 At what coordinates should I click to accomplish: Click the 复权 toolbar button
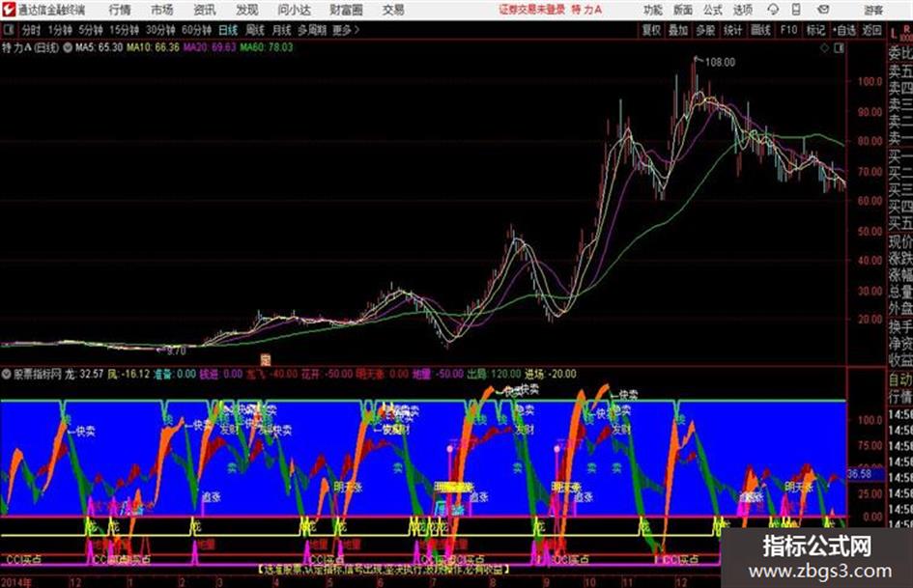tap(651, 30)
